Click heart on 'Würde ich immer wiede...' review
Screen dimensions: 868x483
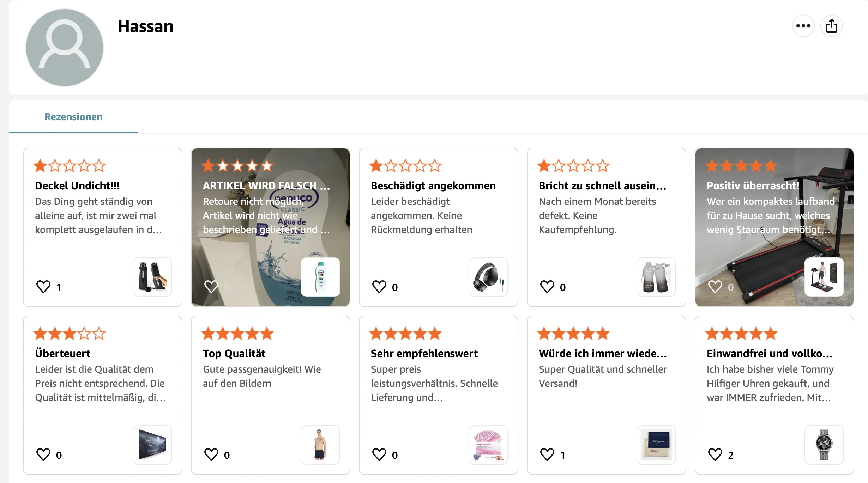point(547,454)
